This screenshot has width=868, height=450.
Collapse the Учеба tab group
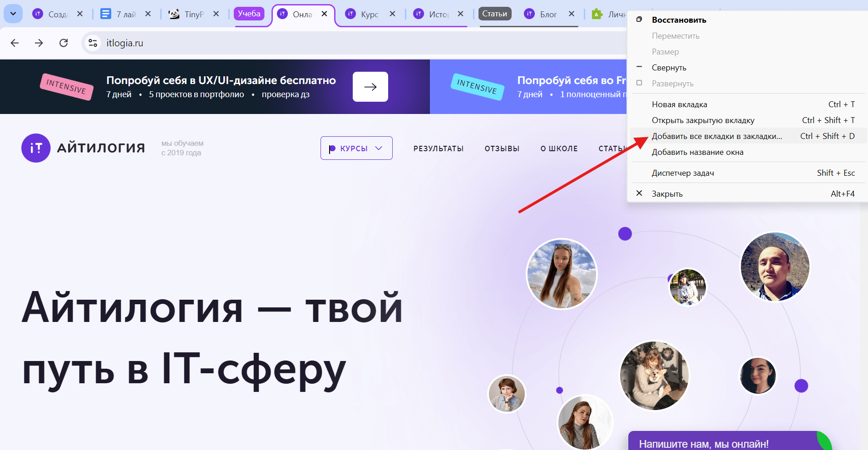(249, 14)
